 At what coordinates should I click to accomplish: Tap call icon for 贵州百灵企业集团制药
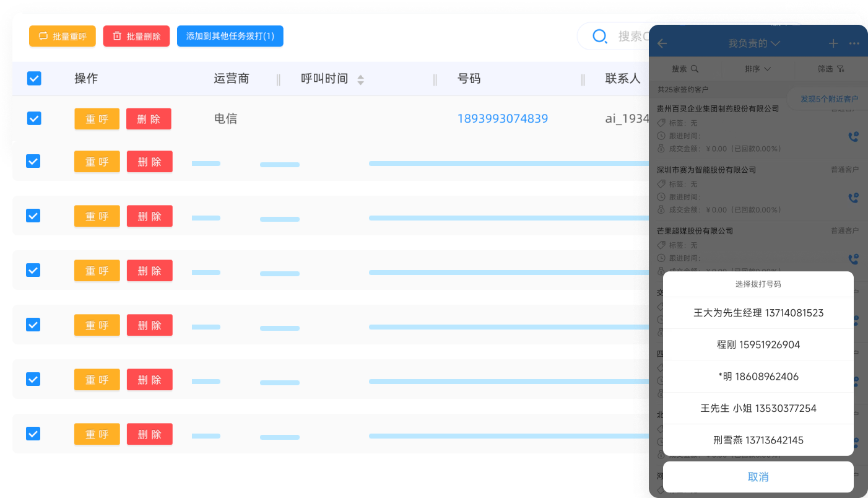[x=853, y=137]
